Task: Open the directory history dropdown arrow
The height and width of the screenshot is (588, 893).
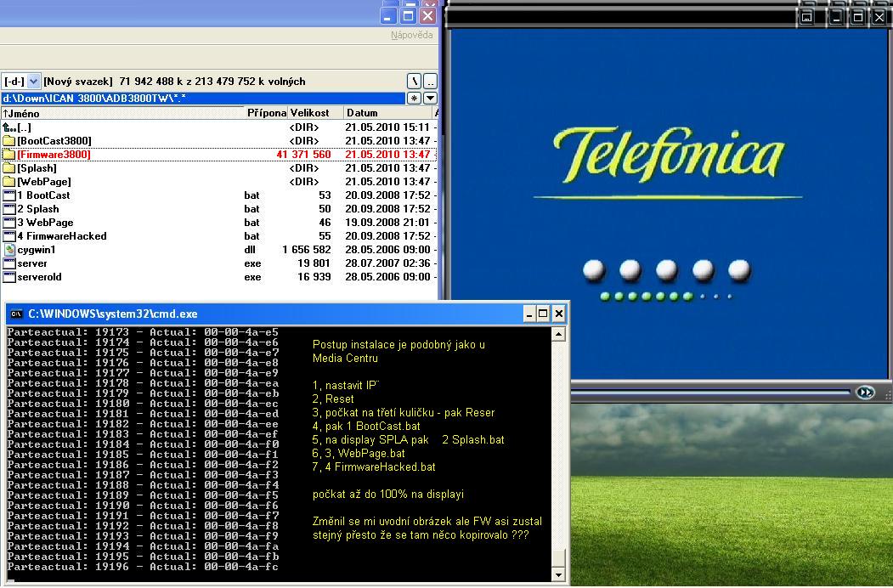Action: (430, 98)
